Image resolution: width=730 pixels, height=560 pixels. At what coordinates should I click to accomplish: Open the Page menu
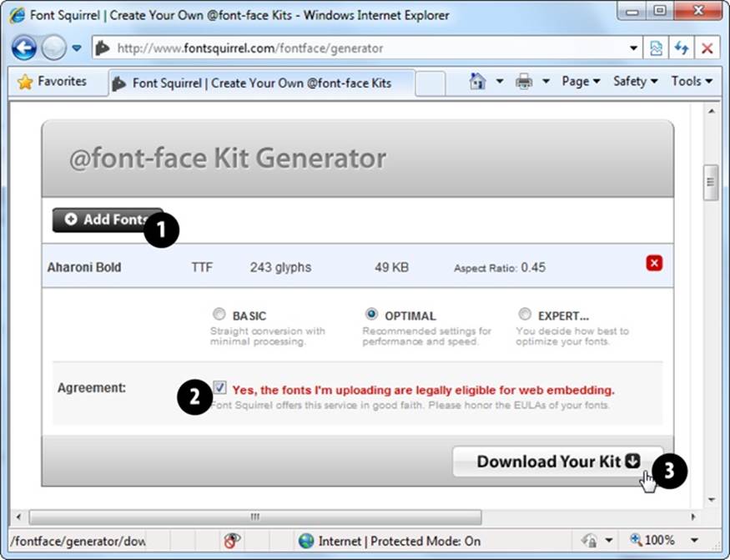(x=580, y=82)
